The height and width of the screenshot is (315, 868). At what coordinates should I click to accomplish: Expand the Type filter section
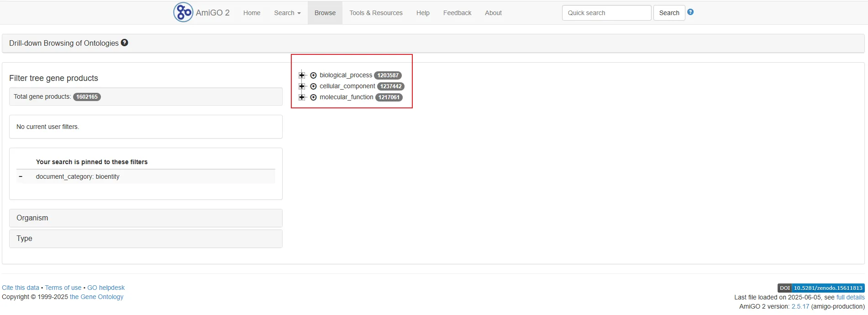(146, 239)
